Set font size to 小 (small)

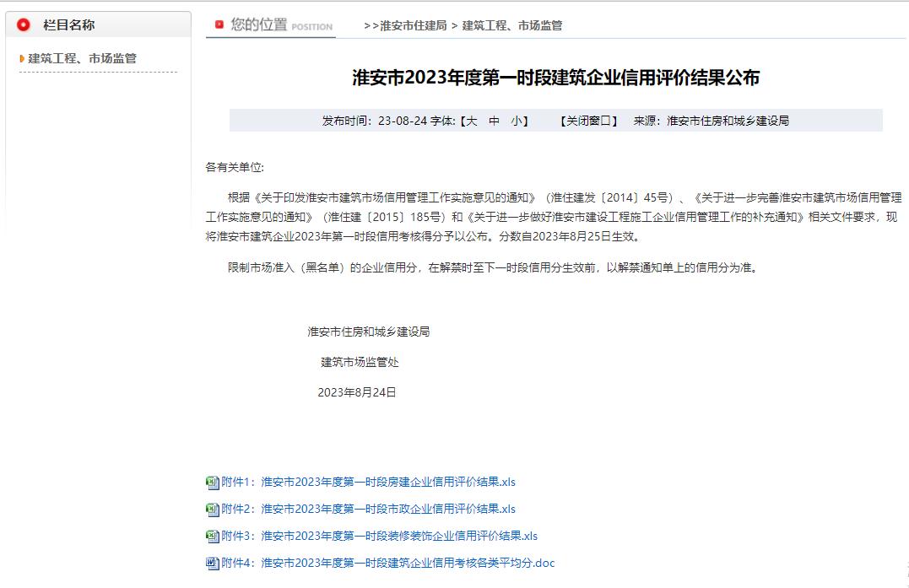click(517, 121)
